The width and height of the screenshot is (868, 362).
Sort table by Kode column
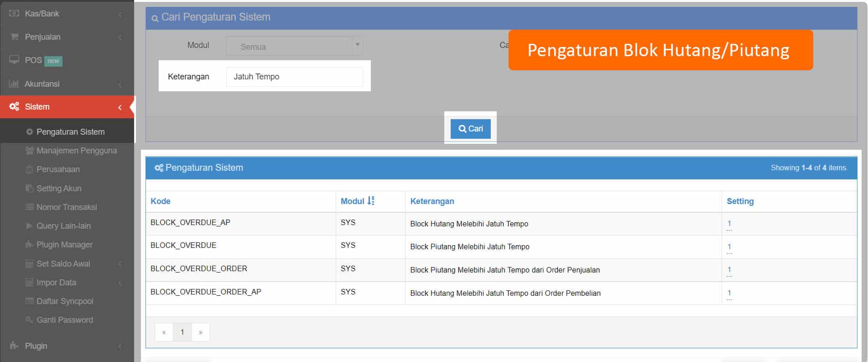[161, 201]
